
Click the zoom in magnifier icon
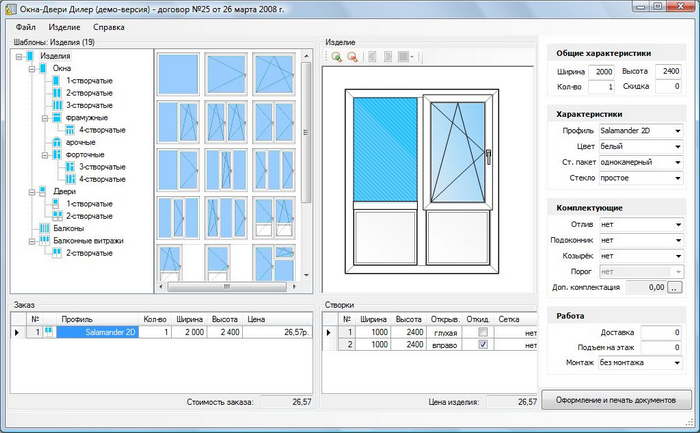(337, 58)
